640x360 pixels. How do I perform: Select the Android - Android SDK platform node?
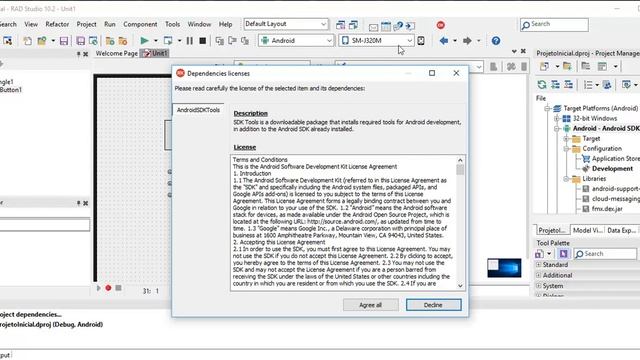point(606,129)
